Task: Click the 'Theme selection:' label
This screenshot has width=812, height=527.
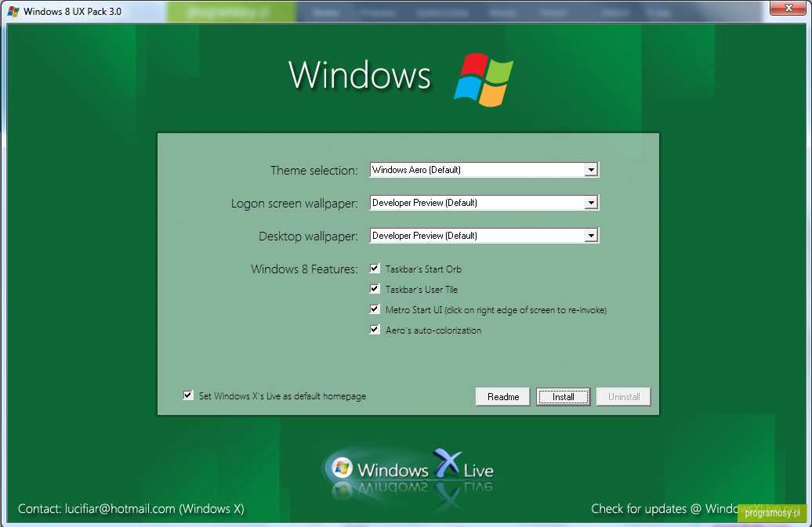Action: click(x=314, y=170)
